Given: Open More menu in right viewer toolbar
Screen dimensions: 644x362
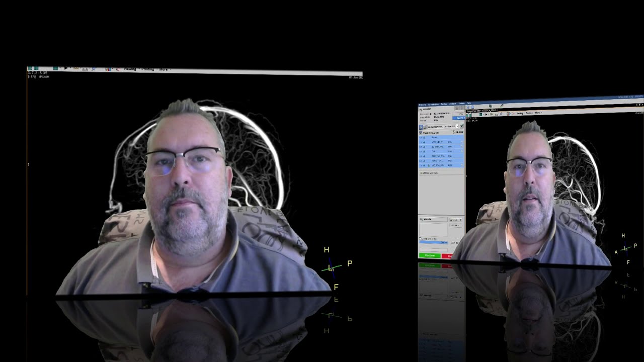Looking at the screenshot, I should coord(537,113).
